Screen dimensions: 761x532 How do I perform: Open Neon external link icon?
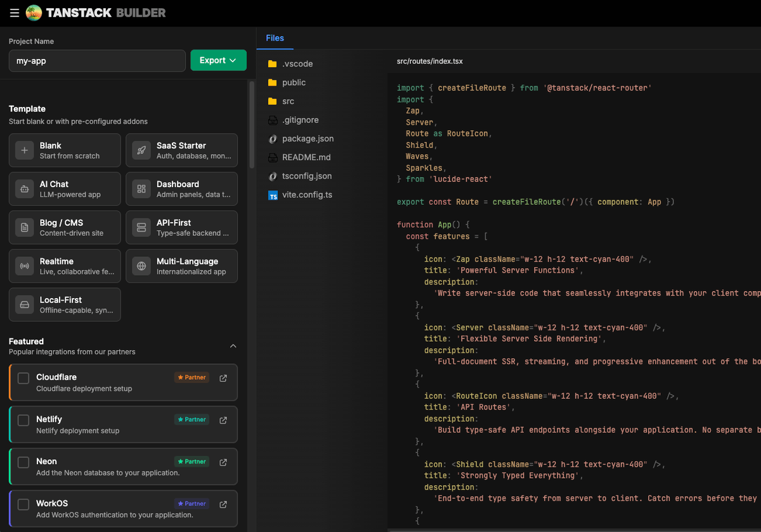click(223, 462)
